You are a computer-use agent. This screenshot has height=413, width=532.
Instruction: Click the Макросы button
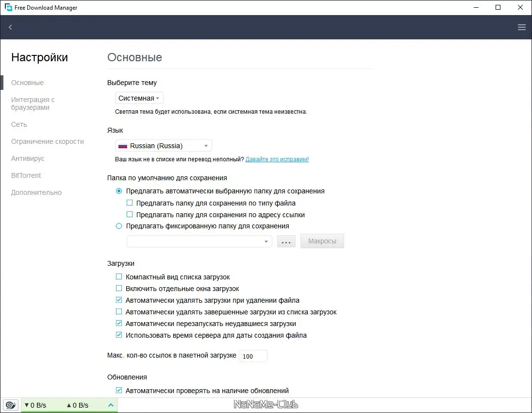pyautogui.click(x=322, y=241)
